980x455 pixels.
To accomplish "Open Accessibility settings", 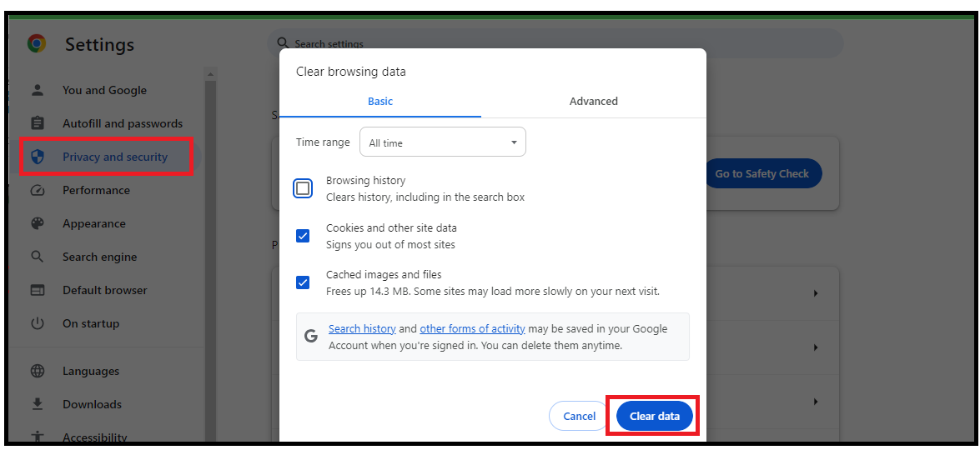I will [x=95, y=437].
